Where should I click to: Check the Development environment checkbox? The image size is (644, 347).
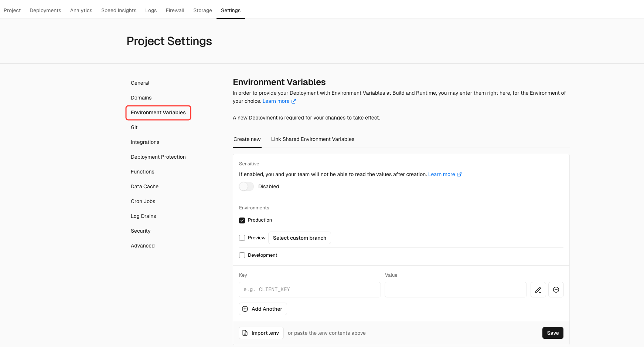point(242,255)
